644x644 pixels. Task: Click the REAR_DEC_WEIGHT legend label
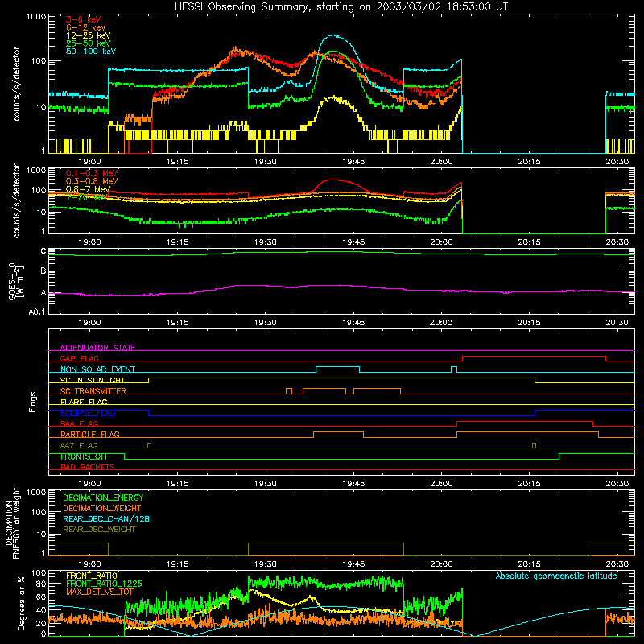[99, 530]
